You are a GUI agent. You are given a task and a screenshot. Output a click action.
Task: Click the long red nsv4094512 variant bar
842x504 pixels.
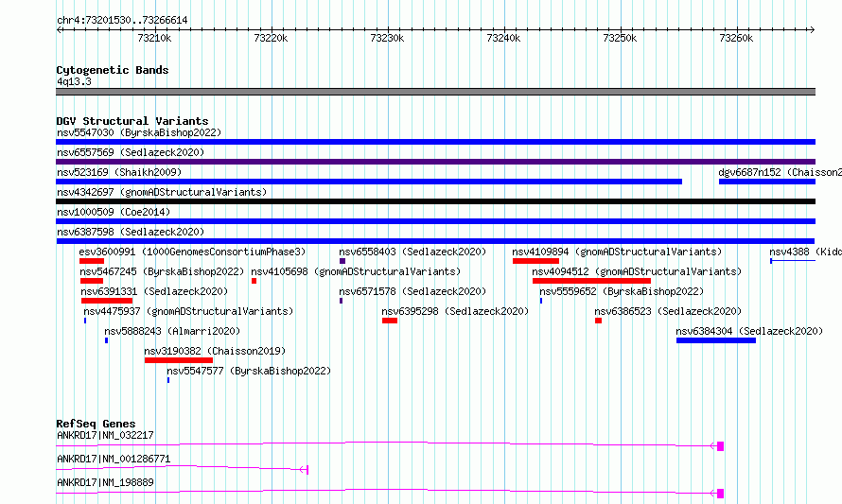[591, 281]
